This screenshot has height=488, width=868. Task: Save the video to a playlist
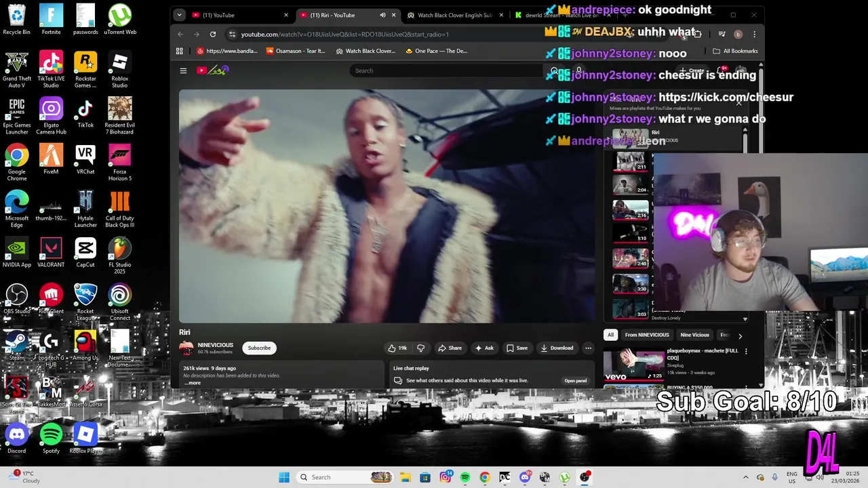click(517, 348)
